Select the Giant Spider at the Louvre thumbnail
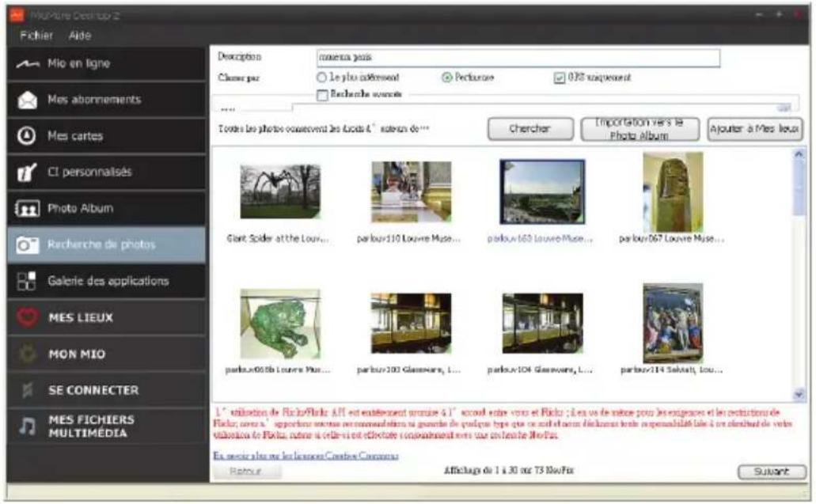The height and width of the screenshot is (504, 816). (x=280, y=192)
